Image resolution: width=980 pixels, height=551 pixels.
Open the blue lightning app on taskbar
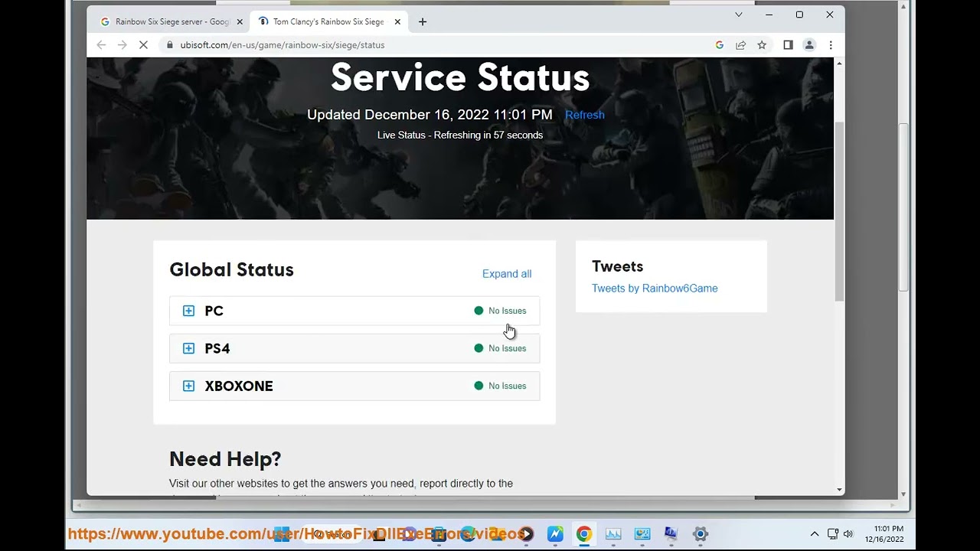[555, 534]
